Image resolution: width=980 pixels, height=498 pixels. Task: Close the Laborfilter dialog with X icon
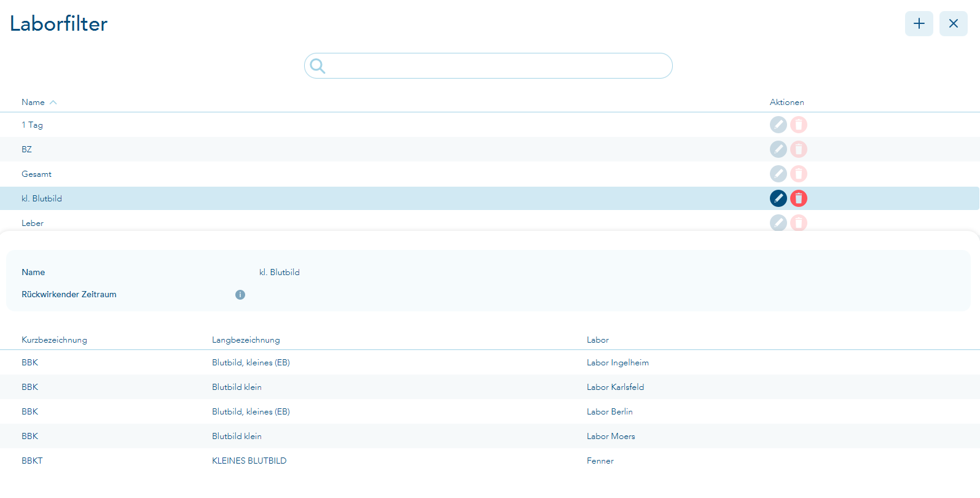point(953,24)
